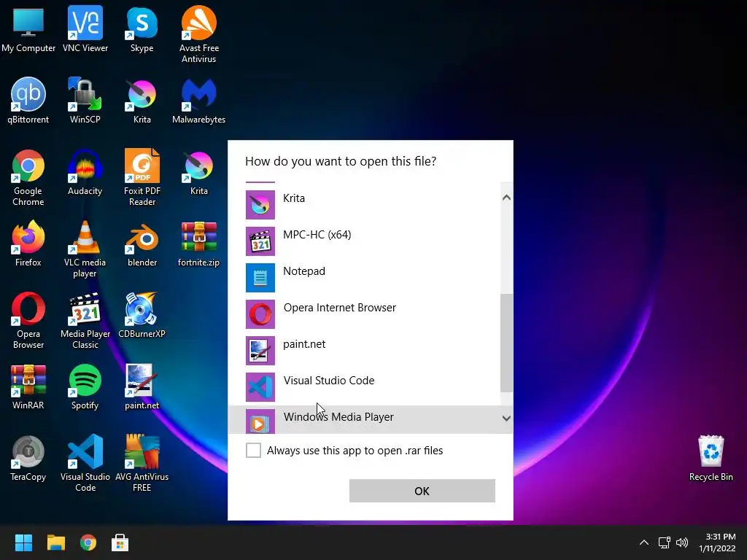The height and width of the screenshot is (560, 747).
Task: Select Google Chrome desktop icon
Action: pos(28,177)
